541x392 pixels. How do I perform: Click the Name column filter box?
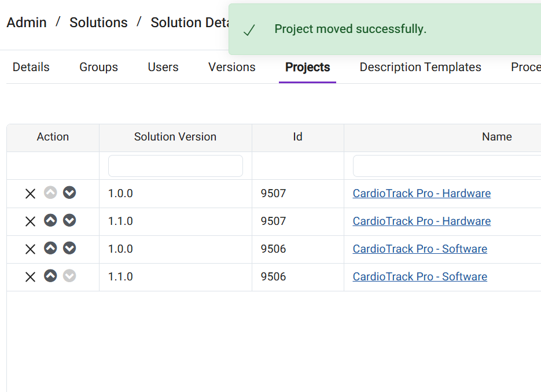(447, 166)
